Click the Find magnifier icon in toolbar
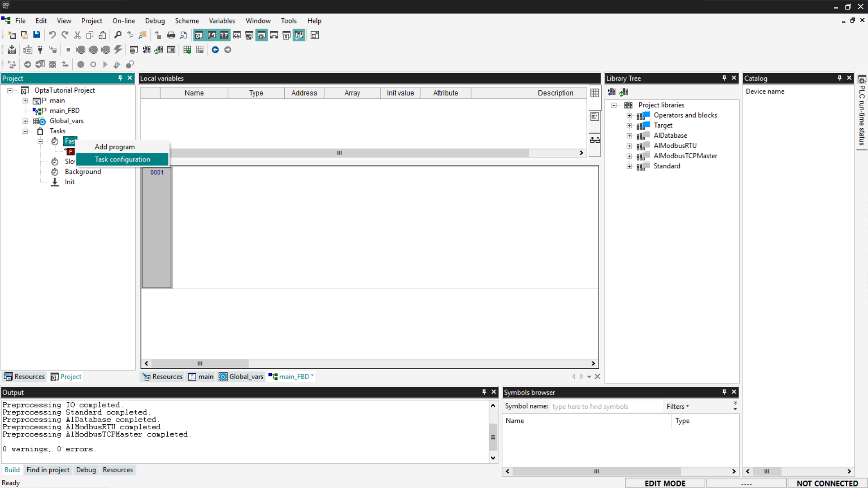This screenshot has width=868, height=488. click(118, 35)
